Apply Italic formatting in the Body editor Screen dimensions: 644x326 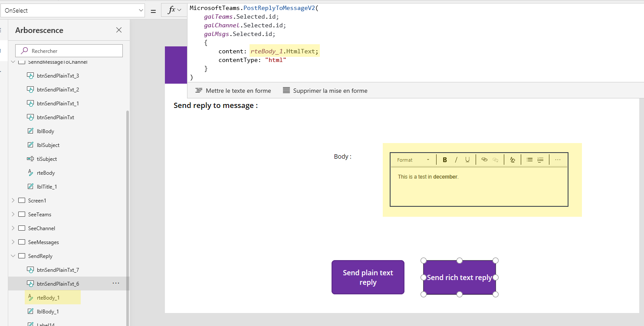(x=456, y=160)
